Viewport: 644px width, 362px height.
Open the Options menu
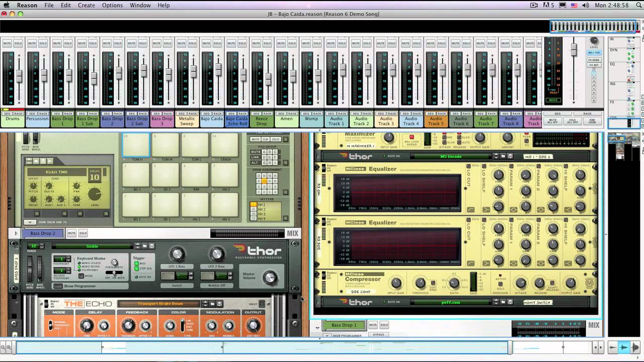(x=112, y=5)
